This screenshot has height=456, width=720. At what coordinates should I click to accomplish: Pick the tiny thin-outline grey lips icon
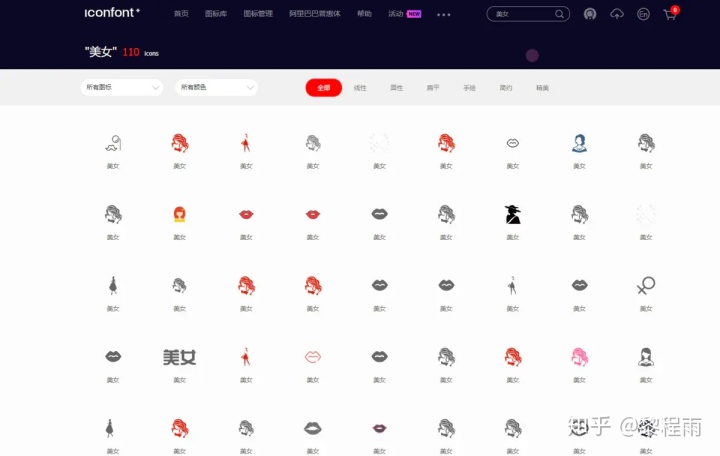click(512, 143)
